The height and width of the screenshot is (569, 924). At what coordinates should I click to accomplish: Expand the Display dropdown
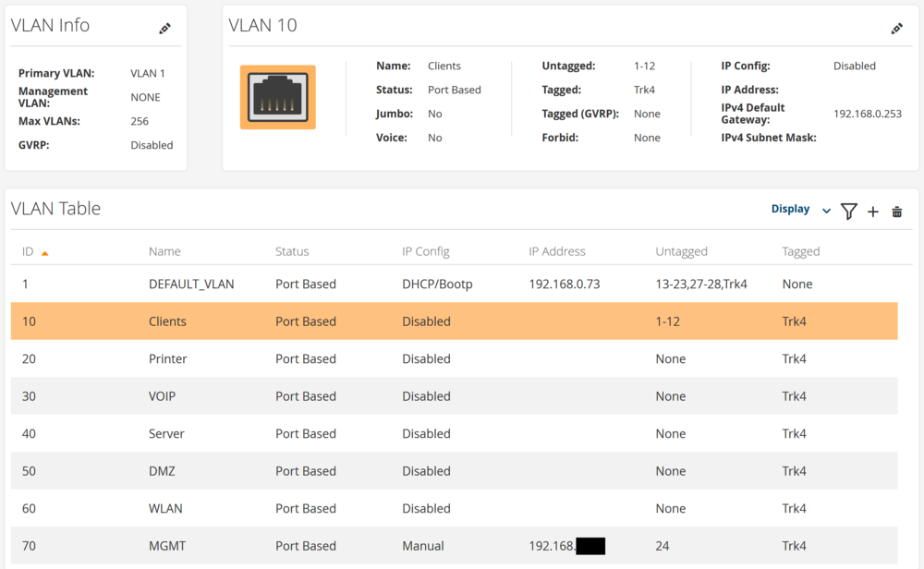pos(790,210)
